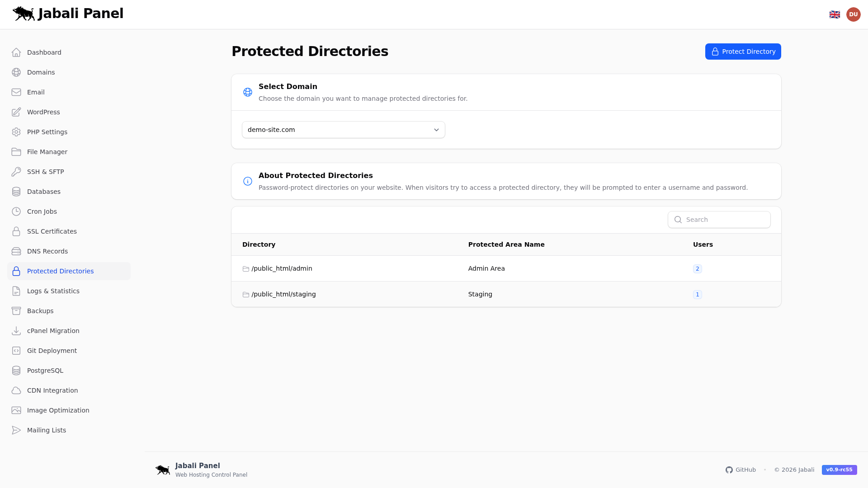Screen dimensions: 868x488
Task: Click the Databases stacked-disks icon
Action: click(16, 192)
